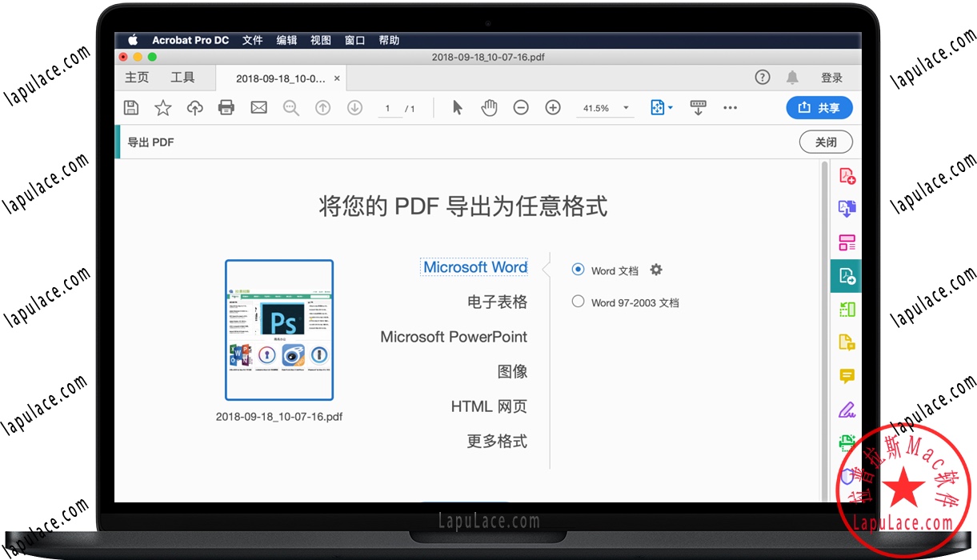Email the PDF as attachment

[258, 107]
